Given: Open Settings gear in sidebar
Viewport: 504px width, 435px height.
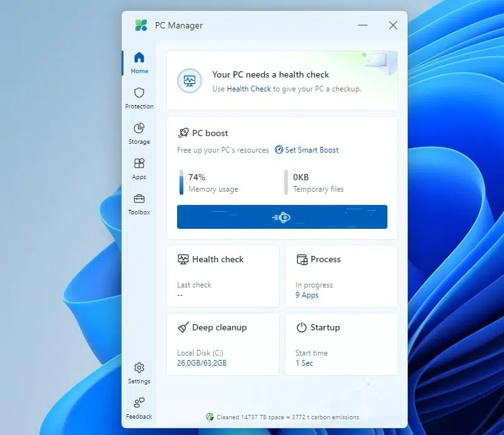Looking at the screenshot, I should tap(139, 372).
